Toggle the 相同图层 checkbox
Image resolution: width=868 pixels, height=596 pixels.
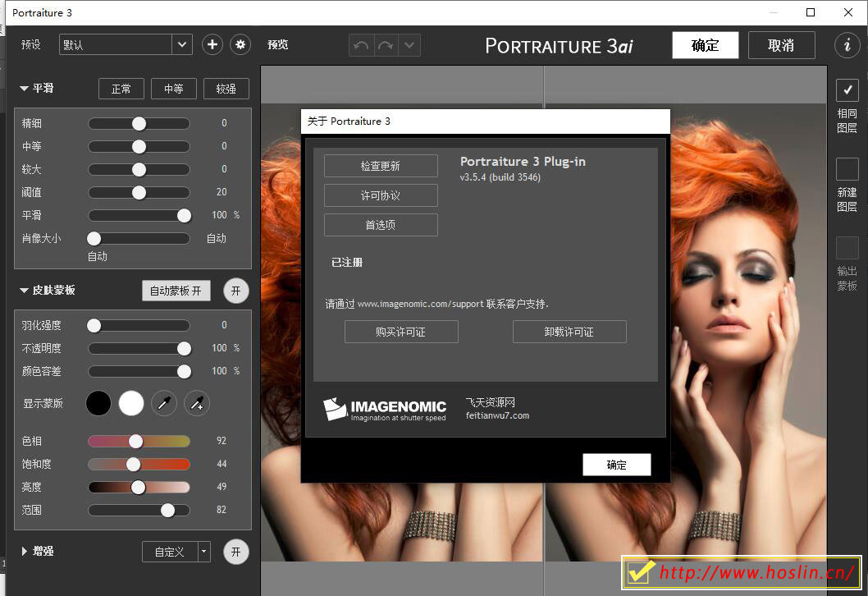(847, 89)
